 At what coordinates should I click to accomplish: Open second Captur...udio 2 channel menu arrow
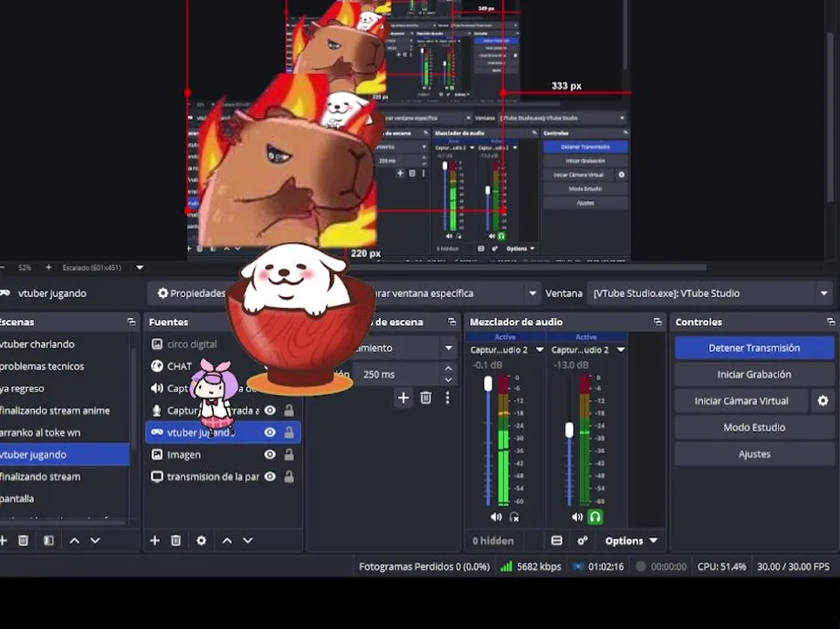(x=620, y=349)
